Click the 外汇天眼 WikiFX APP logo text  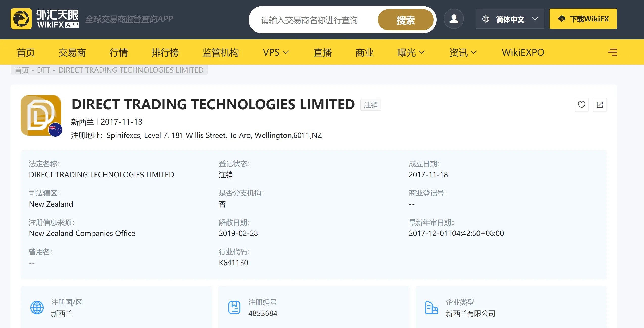[x=58, y=18]
